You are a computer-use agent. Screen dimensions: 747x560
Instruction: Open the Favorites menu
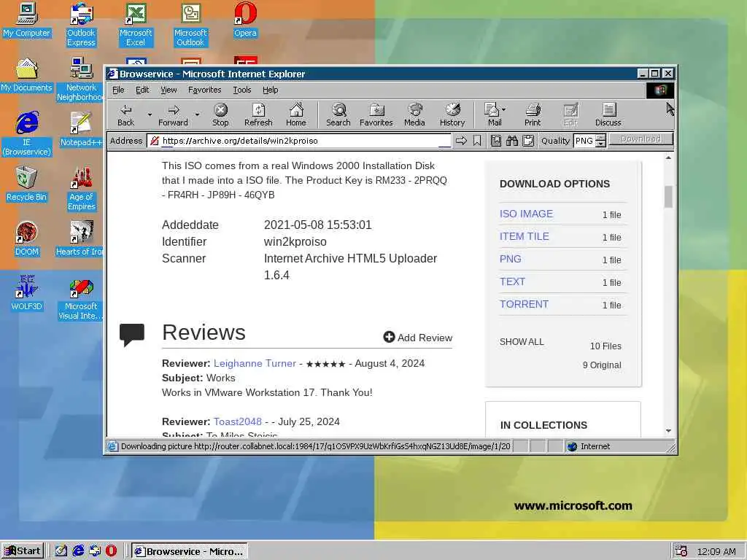pyautogui.click(x=205, y=90)
